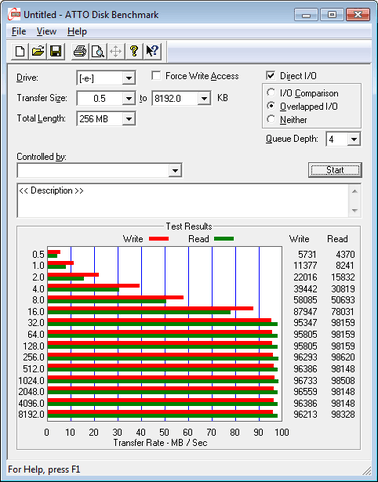Viewport: 378px width, 482px height.
Task: Click the New document toolbar icon
Action: pyautogui.click(x=20, y=51)
